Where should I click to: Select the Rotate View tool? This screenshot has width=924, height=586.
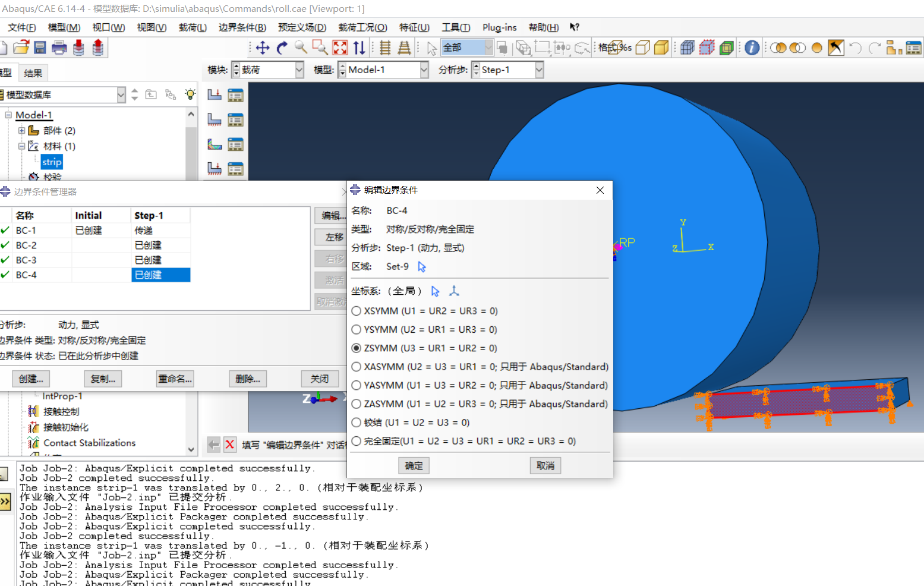coord(282,48)
